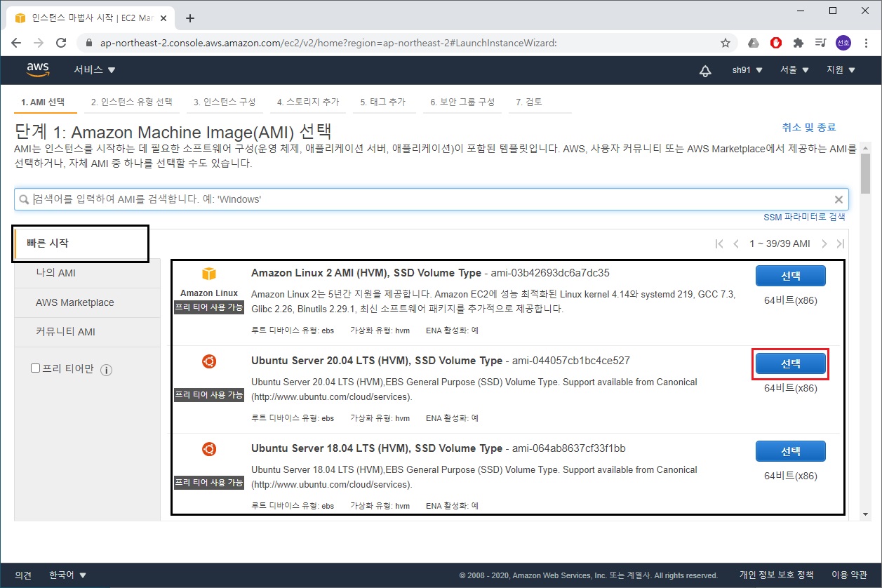Click the Amazon Linux box logo
The width and height of the screenshot is (882, 588).
[209, 274]
